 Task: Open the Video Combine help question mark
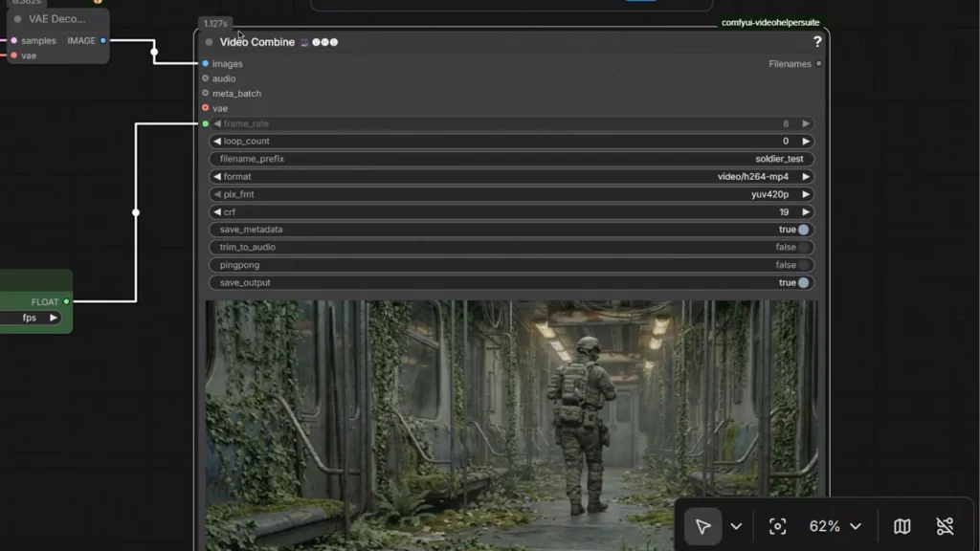(817, 42)
